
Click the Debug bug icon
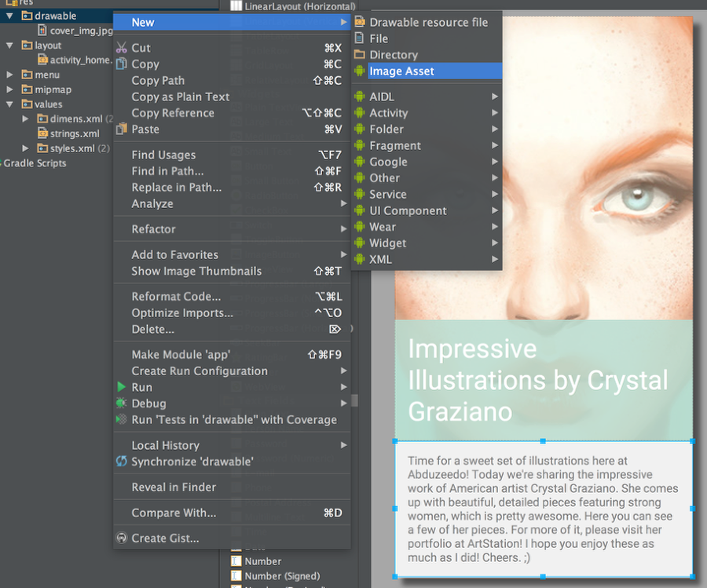tap(121, 404)
